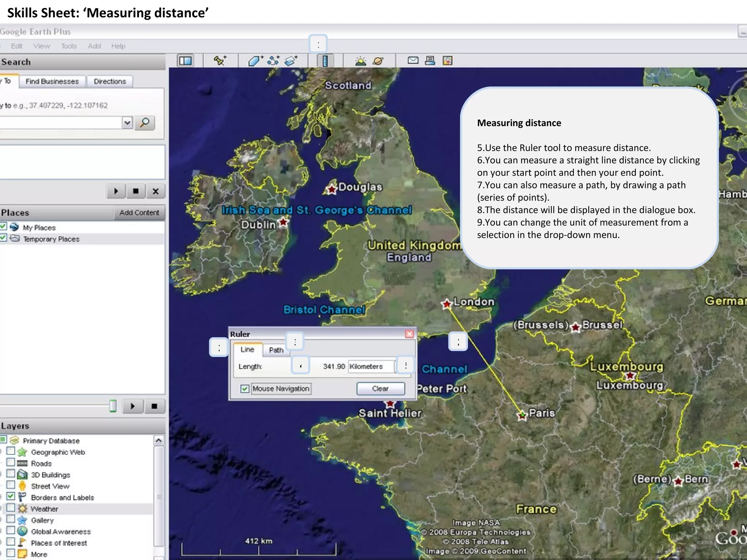This screenshot has width=747, height=560.
Task: Click the Global Awareness globe icon
Action: point(22,531)
